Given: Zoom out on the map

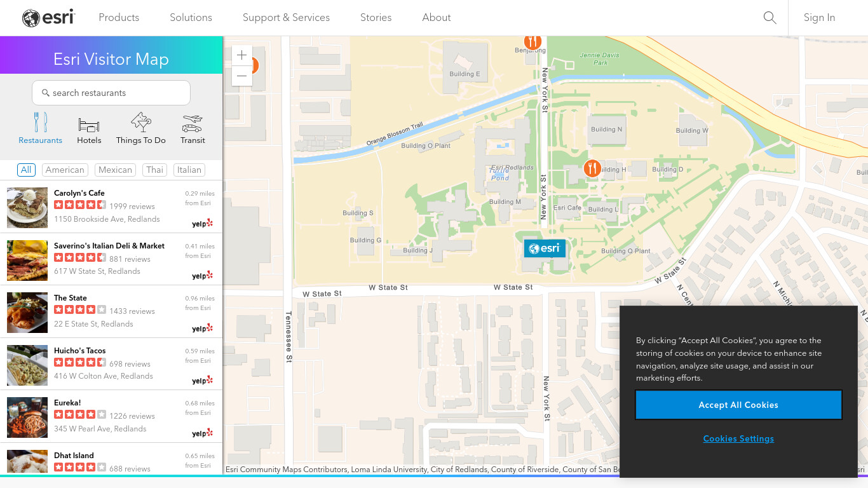Looking at the screenshot, I should [242, 76].
